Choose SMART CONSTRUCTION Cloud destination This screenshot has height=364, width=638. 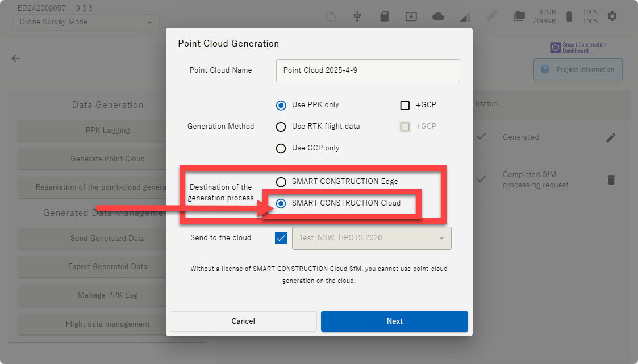281,203
